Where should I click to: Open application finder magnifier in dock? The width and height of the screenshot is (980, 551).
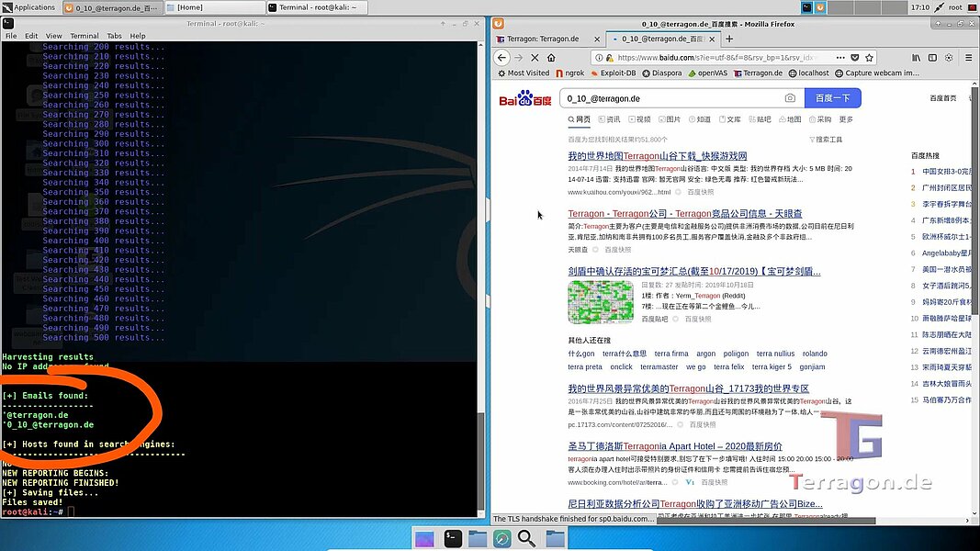coord(526,538)
